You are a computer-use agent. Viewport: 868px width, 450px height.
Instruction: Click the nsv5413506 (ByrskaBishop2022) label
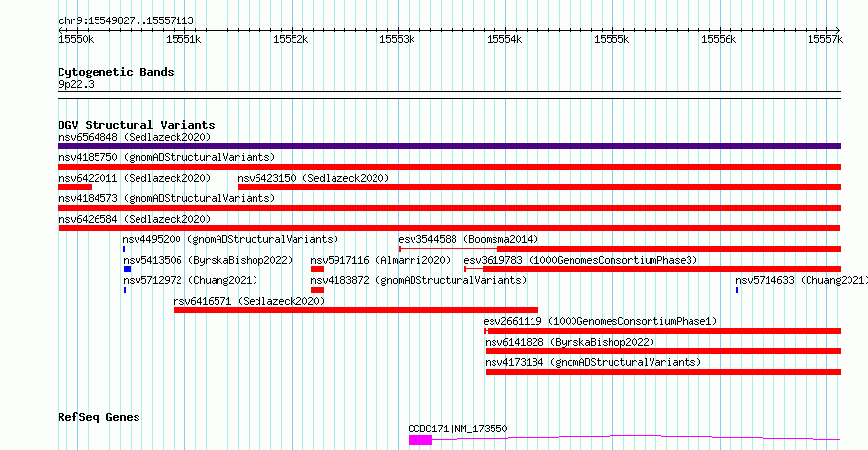pyautogui.click(x=208, y=260)
